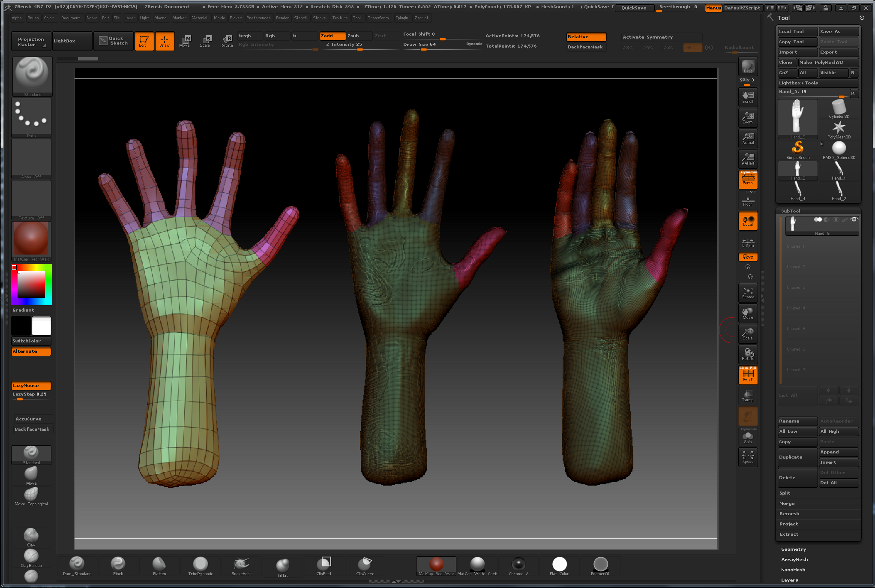The width and height of the screenshot is (875, 588).
Task: Click the Make PolyMesh3D button
Action: (x=827, y=63)
